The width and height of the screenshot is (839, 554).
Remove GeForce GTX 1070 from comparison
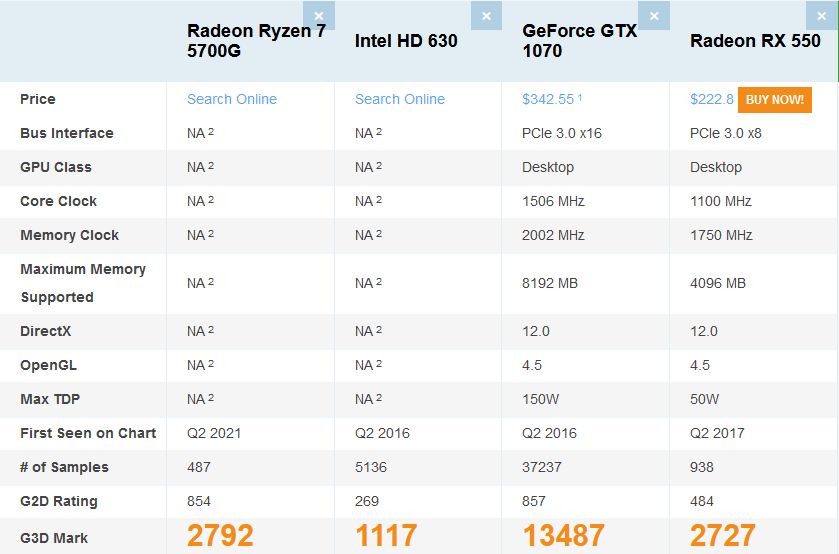[654, 15]
